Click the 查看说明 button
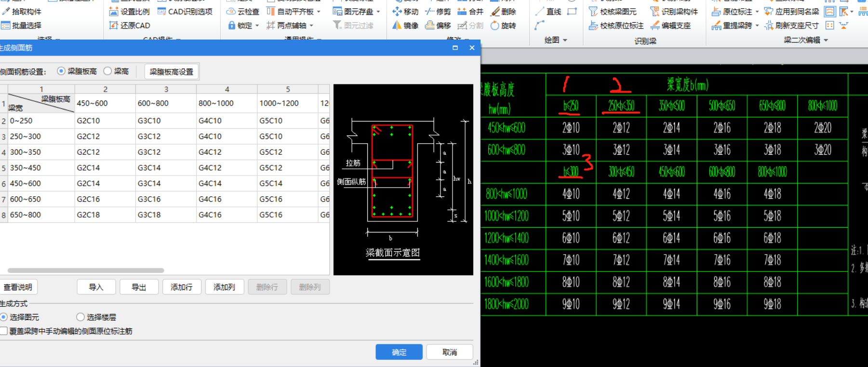The image size is (868, 367). [18, 287]
